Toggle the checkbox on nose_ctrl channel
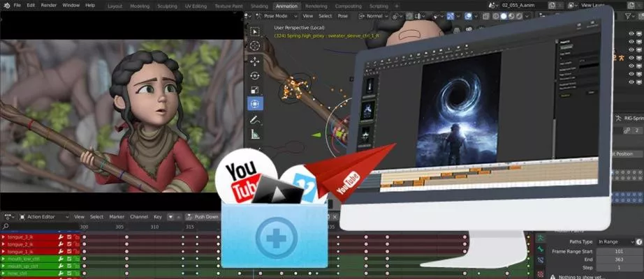The width and height of the screenshot is (644, 279). [69, 273]
